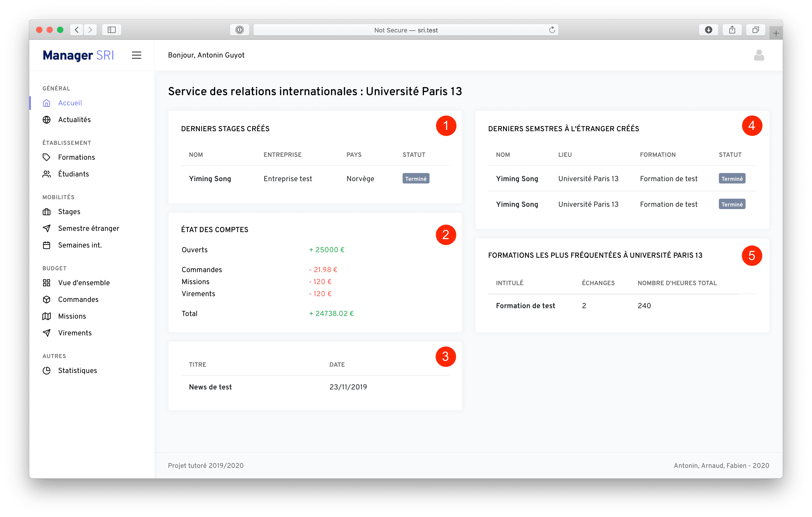This screenshot has width=812, height=517.
Task: Toggle the Safari sidebar button
Action: [112, 30]
